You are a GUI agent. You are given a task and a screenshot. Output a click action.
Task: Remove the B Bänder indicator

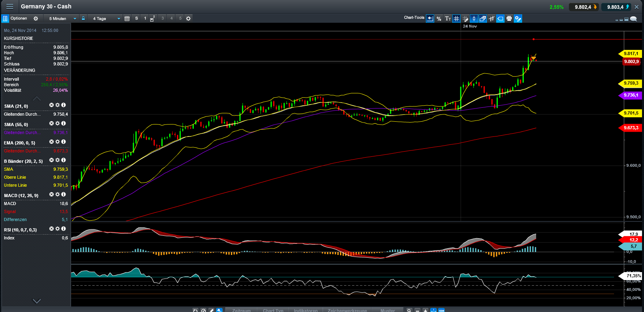52,160
